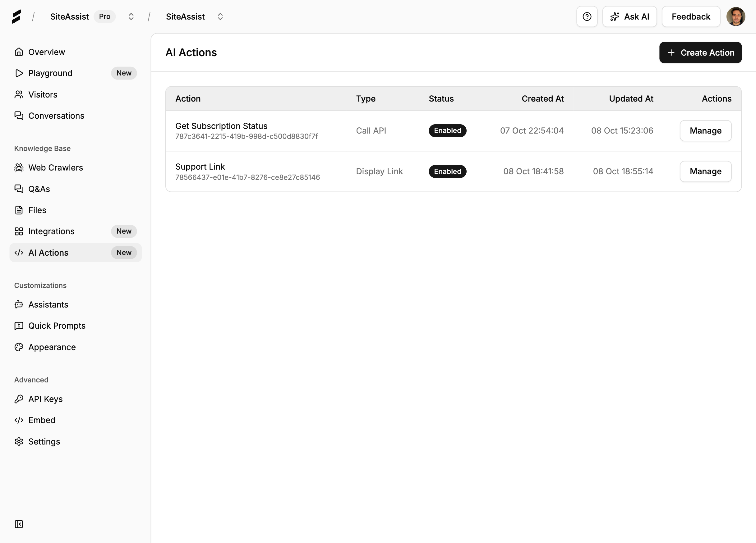756x543 pixels.
Task: Open the Integrations menu item
Action: (51, 231)
